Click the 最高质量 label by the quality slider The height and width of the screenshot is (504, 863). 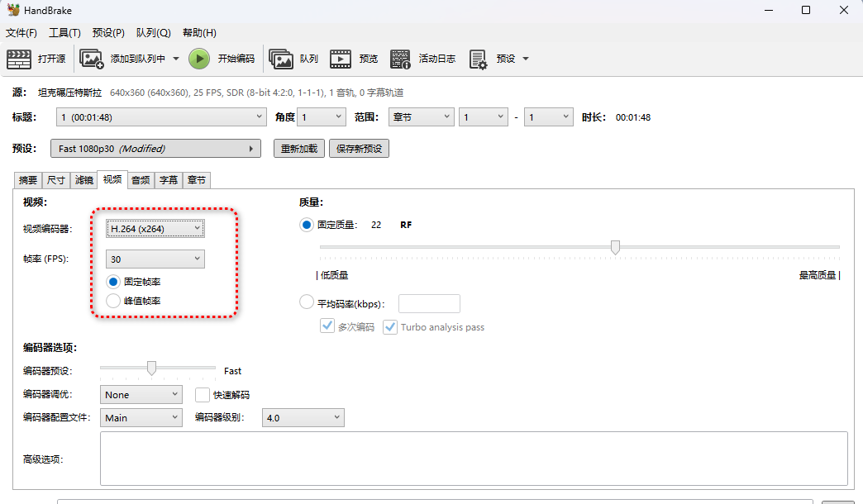818,275
